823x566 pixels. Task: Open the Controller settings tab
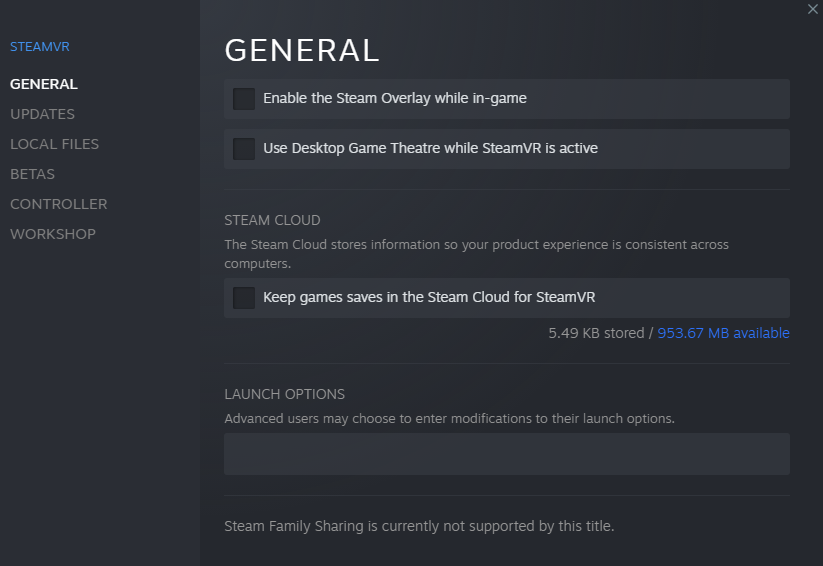[59, 204]
